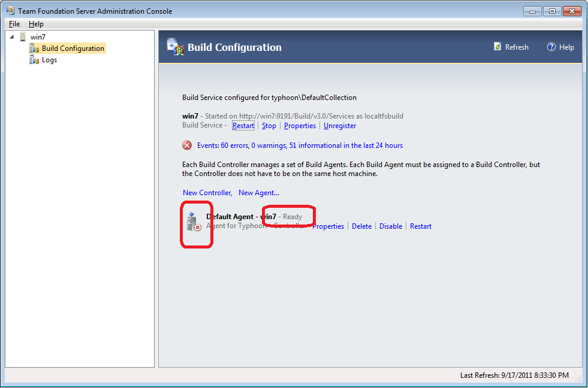
Task: Select the win7 root node label
Action: (x=38, y=37)
